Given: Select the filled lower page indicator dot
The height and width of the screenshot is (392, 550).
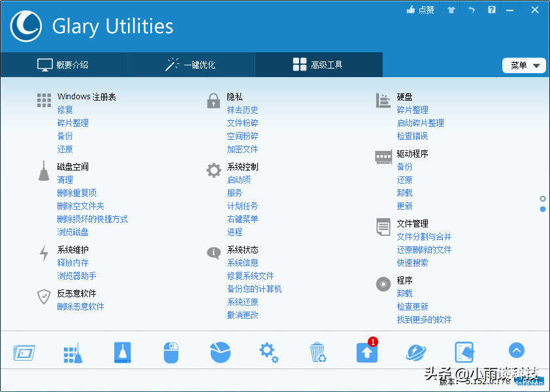Looking at the screenshot, I should [543, 209].
